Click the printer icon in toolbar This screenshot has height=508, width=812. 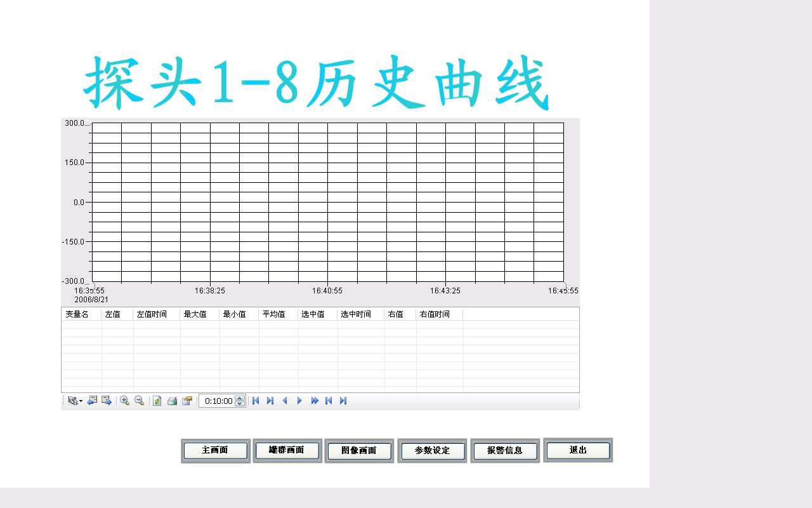[x=172, y=401]
